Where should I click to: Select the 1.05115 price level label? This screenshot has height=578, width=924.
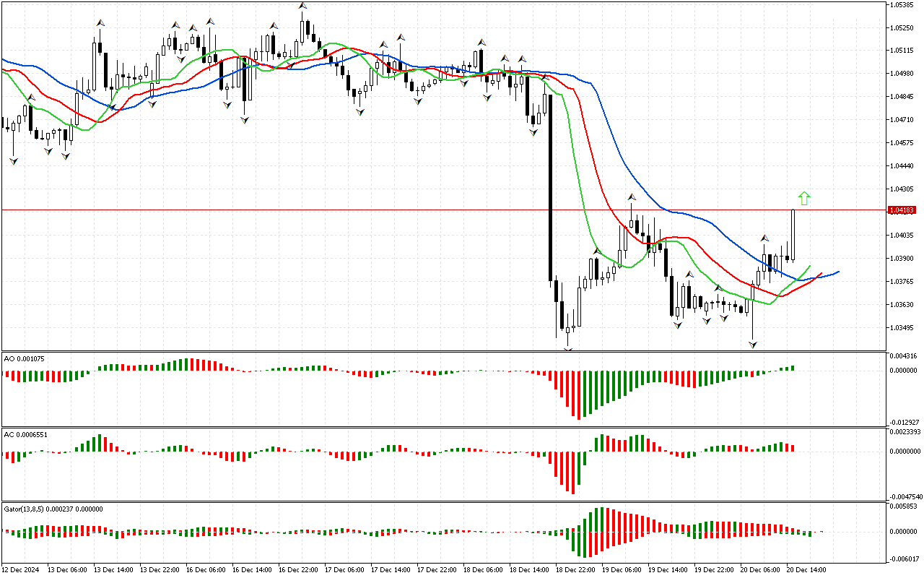(x=902, y=51)
